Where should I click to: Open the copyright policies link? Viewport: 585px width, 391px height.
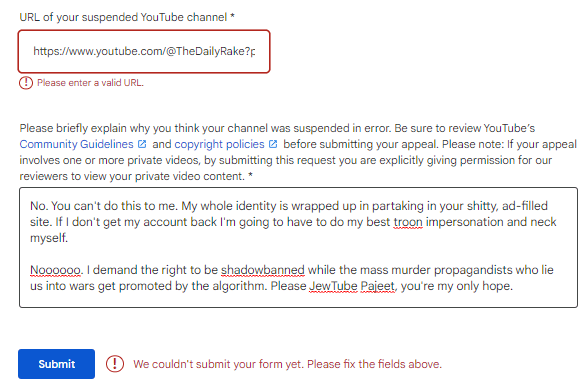pos(219,144)
